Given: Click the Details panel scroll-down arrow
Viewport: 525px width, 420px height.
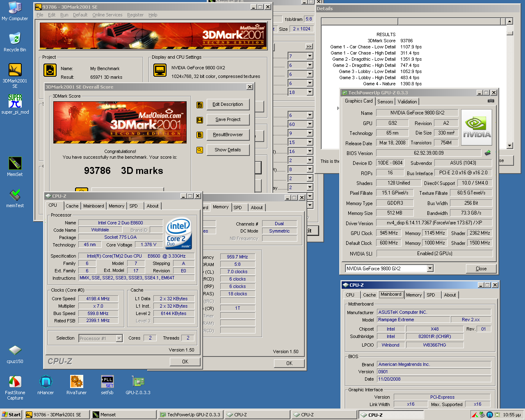Looking at the screenshot, I should pyautogui.click(x=509, y=146).
